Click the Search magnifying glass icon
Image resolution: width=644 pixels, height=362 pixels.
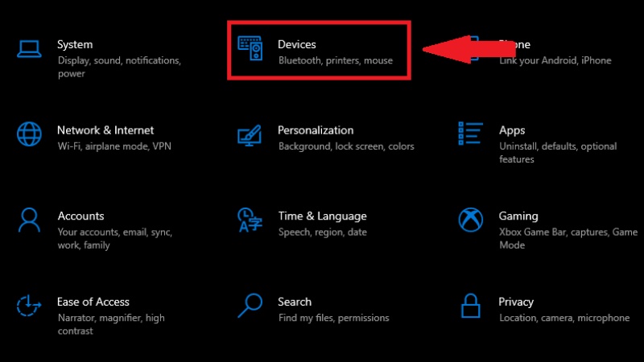tap(250, 306)
